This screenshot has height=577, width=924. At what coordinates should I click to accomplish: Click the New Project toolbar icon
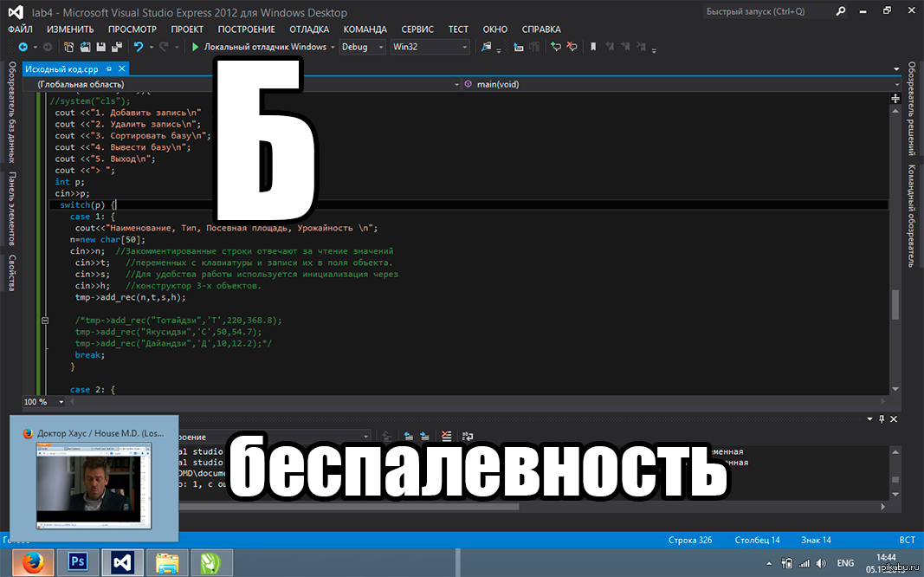point(68,47)
